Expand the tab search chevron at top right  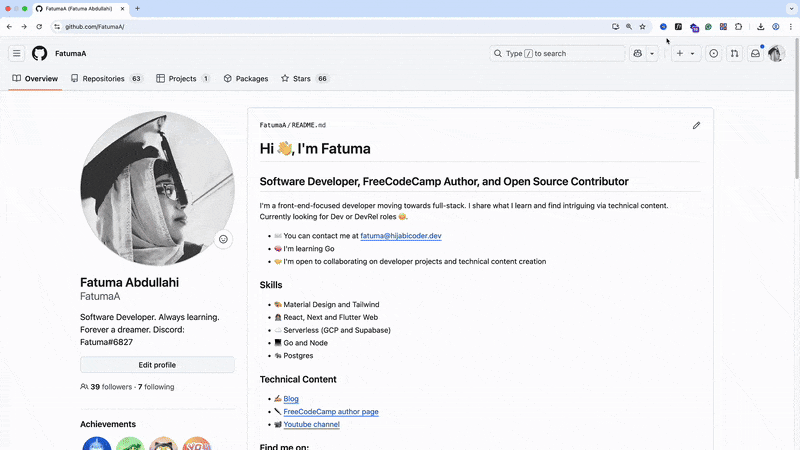(x=791, y=9)
